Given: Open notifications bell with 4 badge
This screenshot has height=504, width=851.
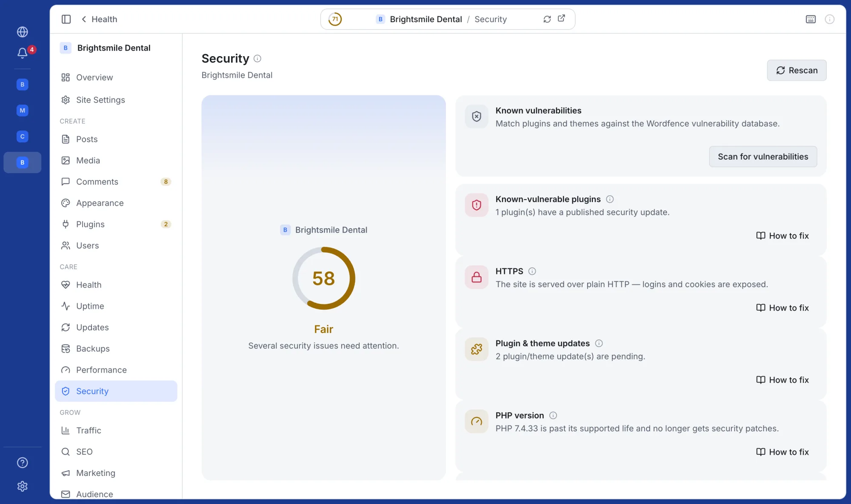Looking at the screenshot, I should coord(23,53).
